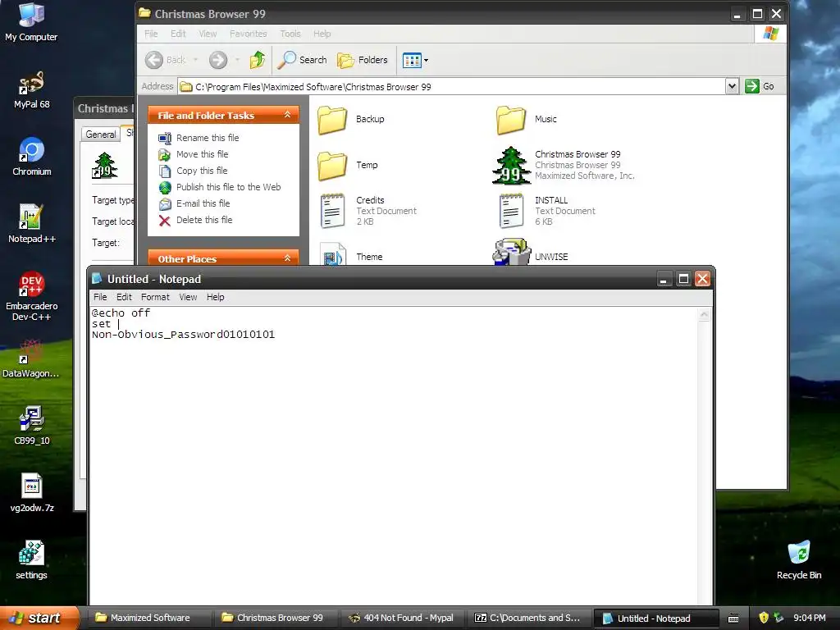The image size is (840, 630).
Task: Open Explorer Favorites menu
Action: click(248, 34)
